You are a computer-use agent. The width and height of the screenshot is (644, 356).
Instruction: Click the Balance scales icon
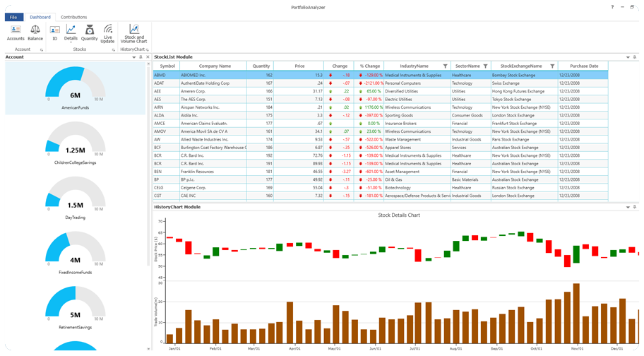35,31
